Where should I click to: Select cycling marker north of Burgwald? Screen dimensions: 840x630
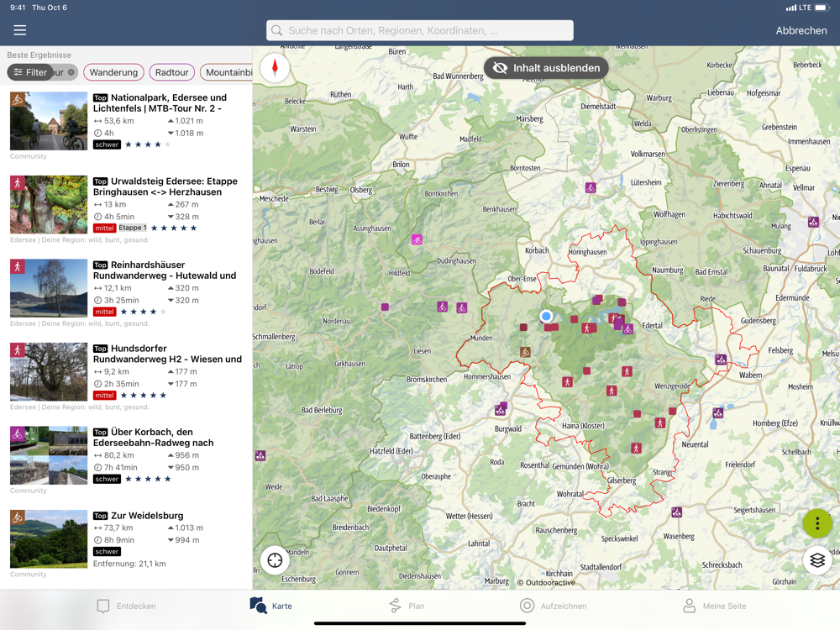pyautogui.click(x=501, y=411)
